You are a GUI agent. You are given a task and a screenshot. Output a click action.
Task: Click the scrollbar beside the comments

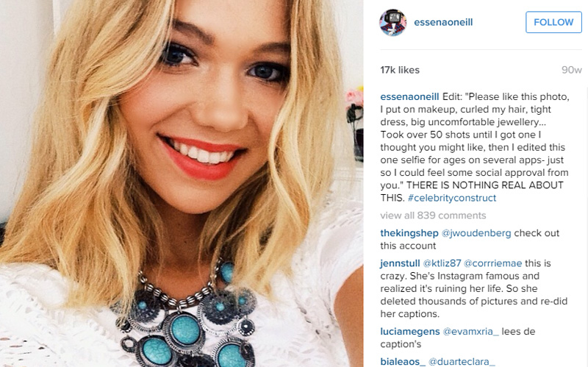pos(585,225)
